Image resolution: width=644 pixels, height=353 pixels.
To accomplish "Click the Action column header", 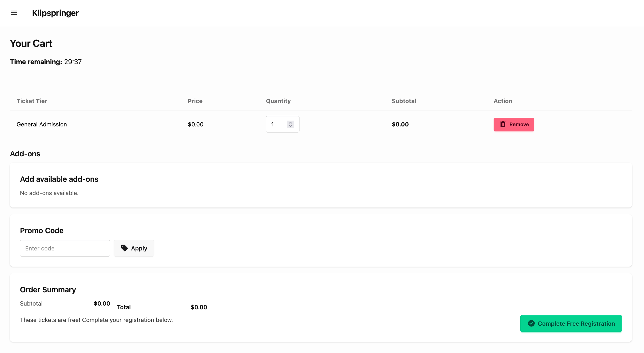I will pyautogui.click(x=503, y=101).
